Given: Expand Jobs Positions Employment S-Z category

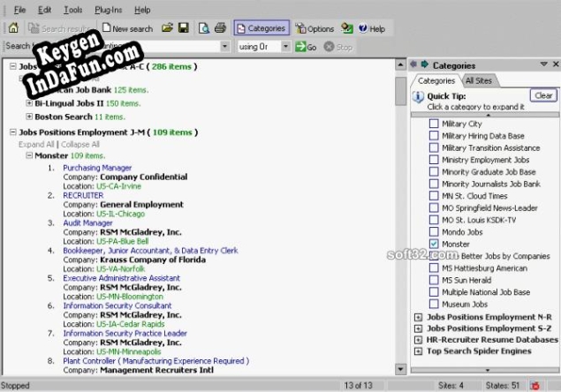Looking at the screenshot, I should (418, 328).
